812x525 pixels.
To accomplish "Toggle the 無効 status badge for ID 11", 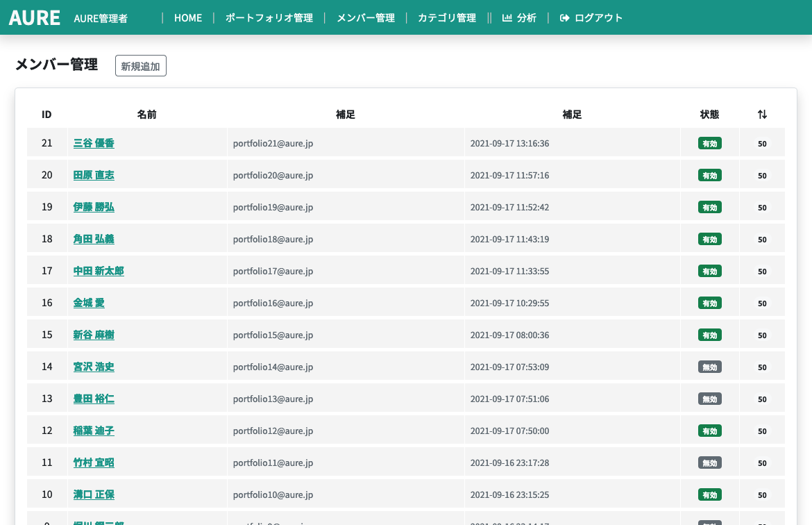I will (709, 463).
